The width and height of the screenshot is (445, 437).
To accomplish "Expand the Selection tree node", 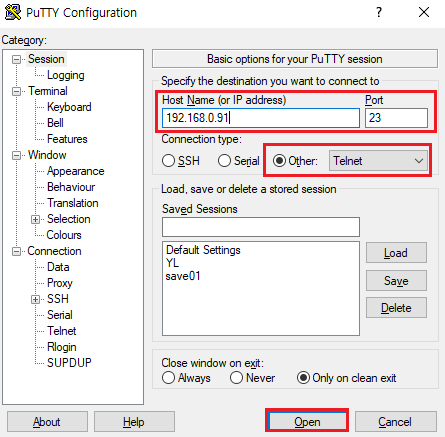I will coord(35,219).
